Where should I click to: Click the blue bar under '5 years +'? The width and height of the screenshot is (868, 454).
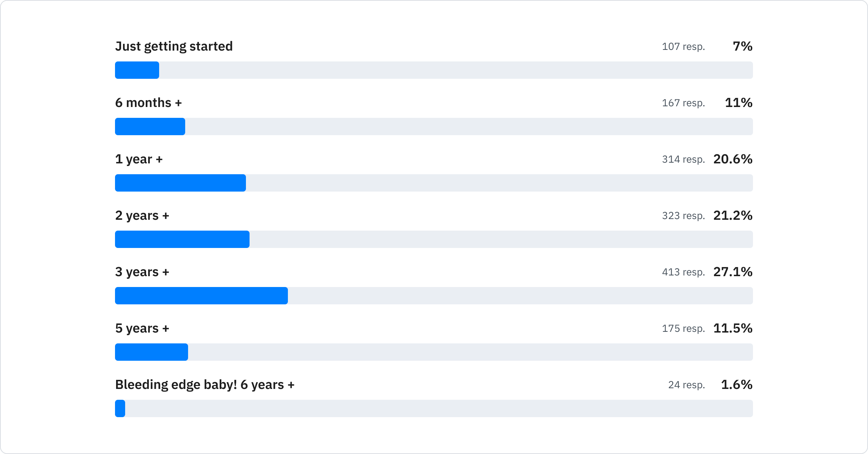click(x=152, y=352)
